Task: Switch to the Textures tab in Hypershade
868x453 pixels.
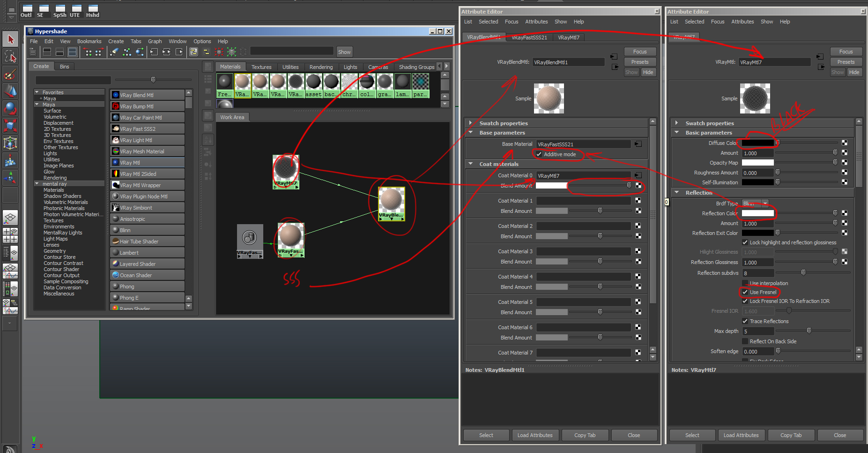Action: tap(261, 67)
